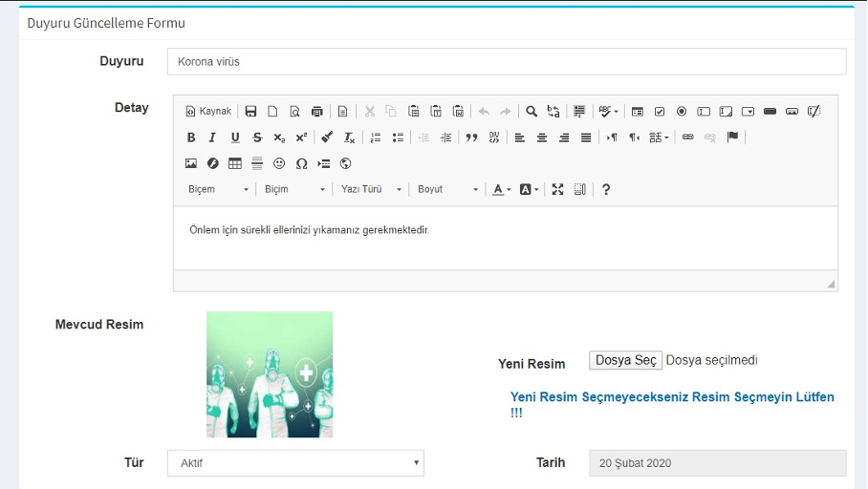Insert Flash object icon

coord(213,163)
